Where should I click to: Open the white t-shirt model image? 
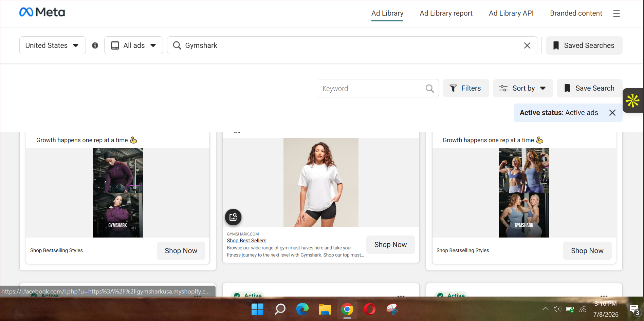tap(321, 182)
